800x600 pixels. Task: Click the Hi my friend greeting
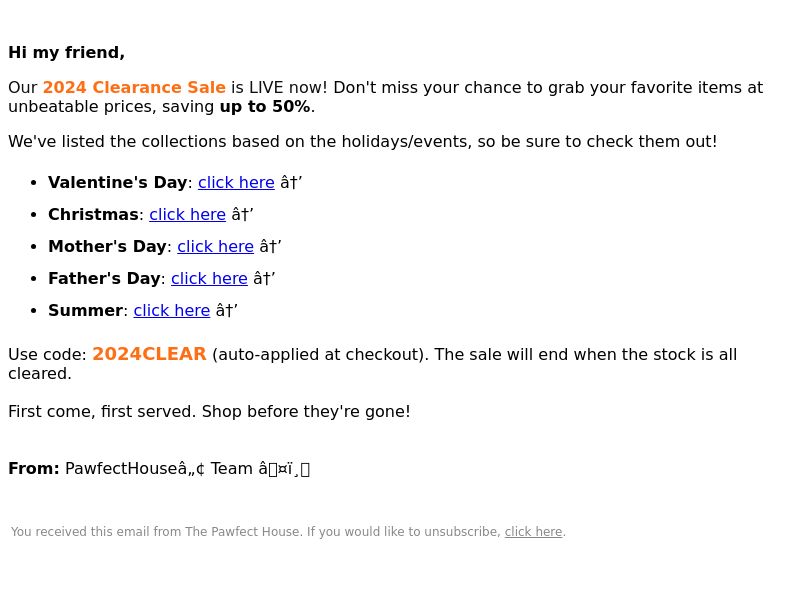pos(66,53)
